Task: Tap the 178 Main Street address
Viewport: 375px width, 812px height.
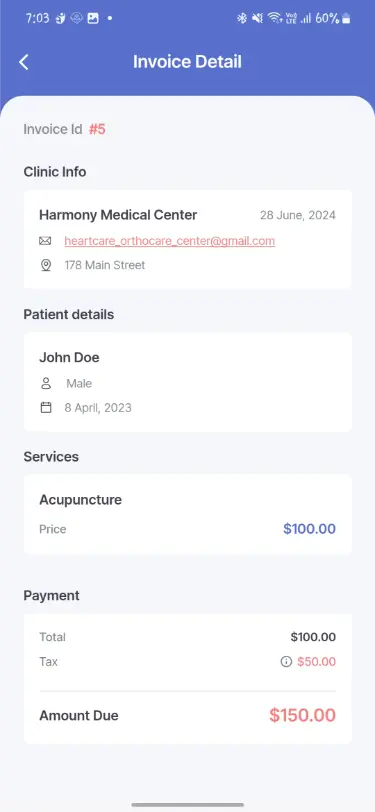Action: click(105, 265)
